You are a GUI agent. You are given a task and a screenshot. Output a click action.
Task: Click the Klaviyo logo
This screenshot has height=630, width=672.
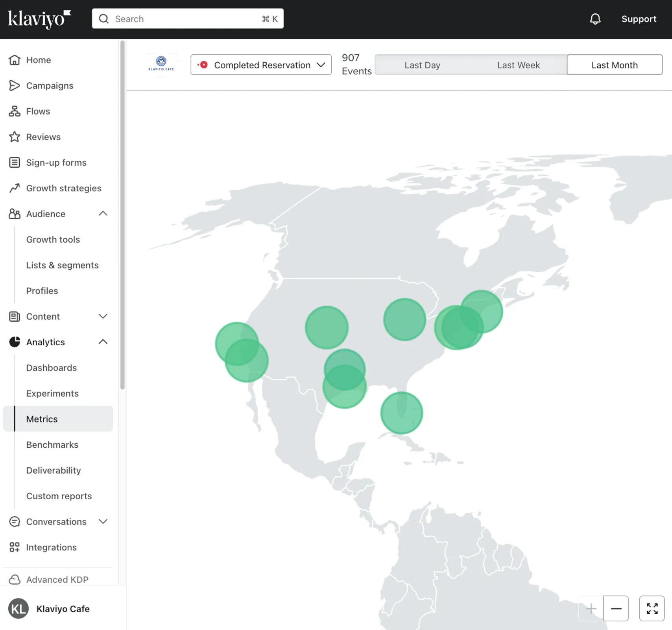click(x=39, y=19)
